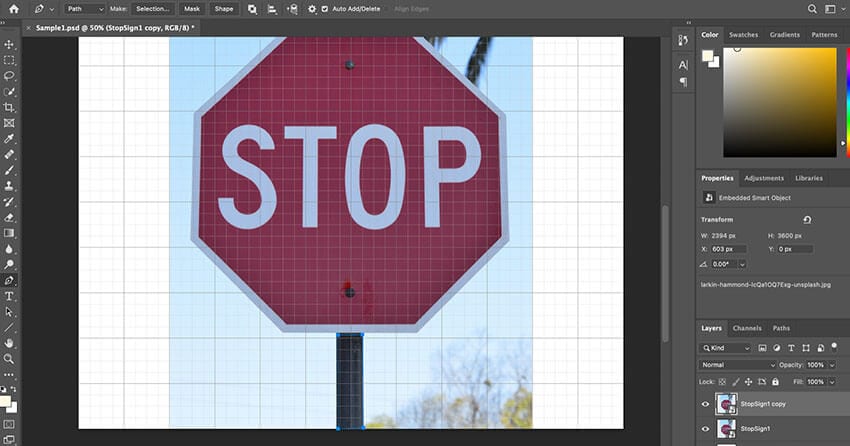This screenshot has height=446, width=850.
Task: Select the Horizontal Type tool
Action: point(9,296)
